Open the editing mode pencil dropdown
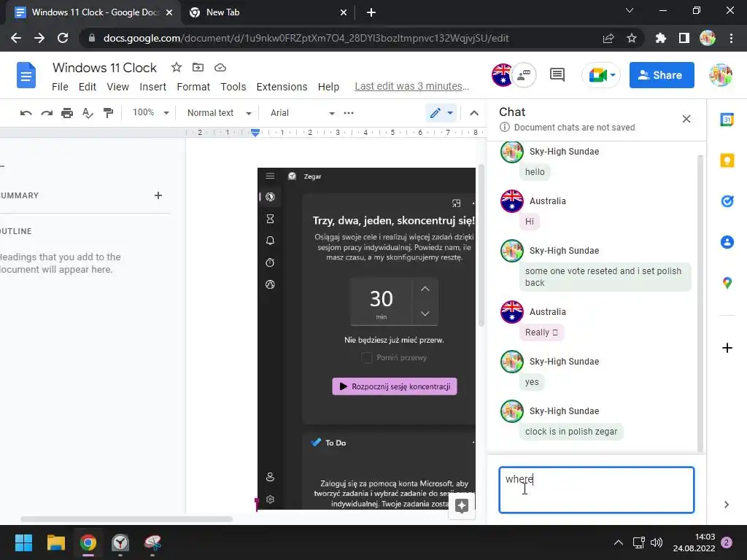 pyautogui.click(x=441, y=113)
